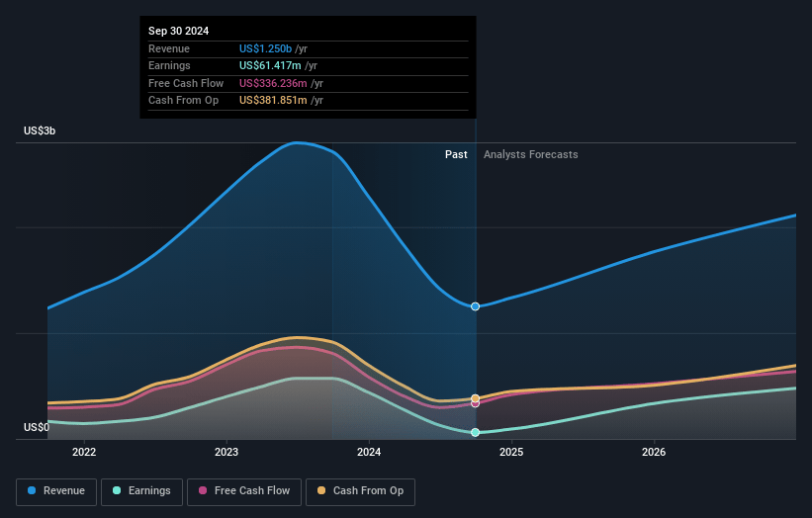
Task: Click the 2026 x-axis label
Action: point(654,452)
